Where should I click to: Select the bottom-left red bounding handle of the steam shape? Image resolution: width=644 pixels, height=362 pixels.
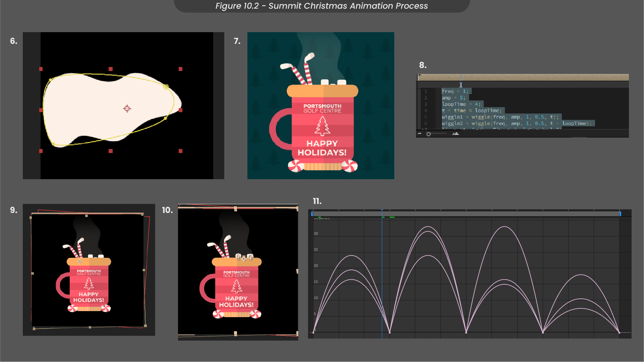click(x=41, y=151)
